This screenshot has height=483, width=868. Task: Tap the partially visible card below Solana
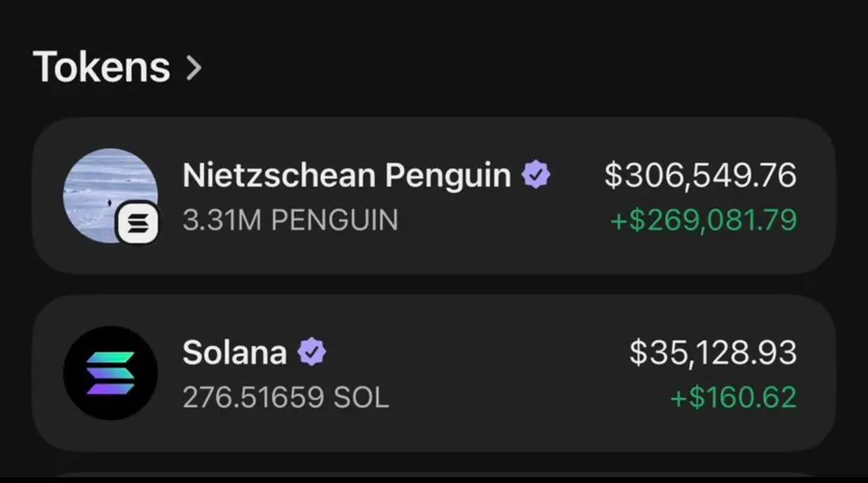[x=434, y=477]
